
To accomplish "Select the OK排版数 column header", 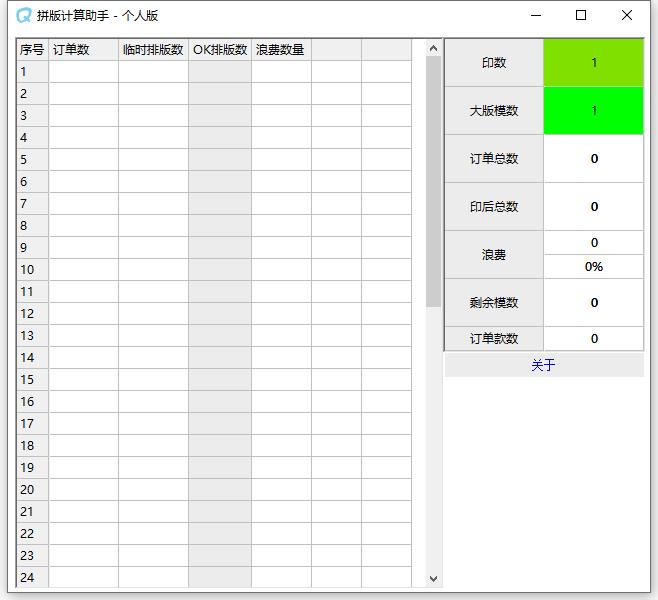I will 220,50.
